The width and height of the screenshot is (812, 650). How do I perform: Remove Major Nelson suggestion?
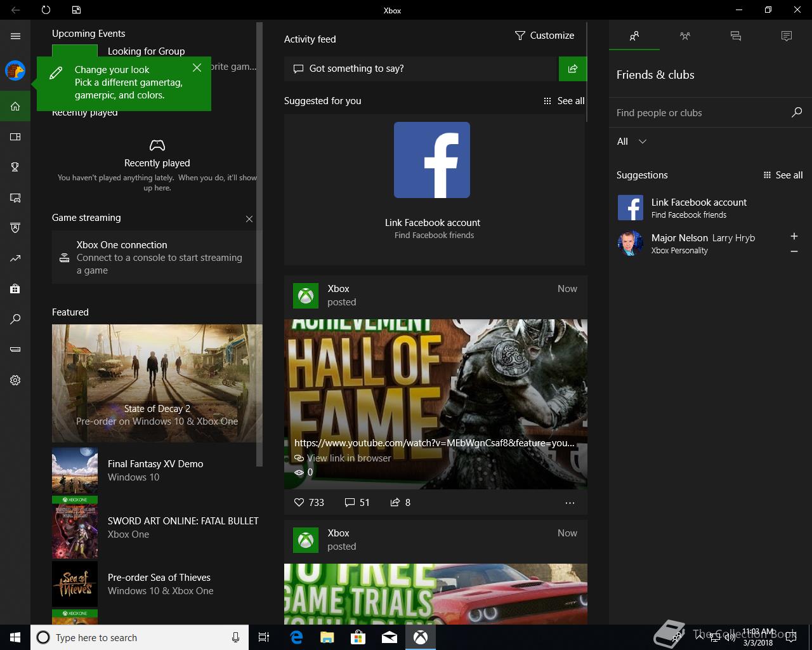coord(794,251)
